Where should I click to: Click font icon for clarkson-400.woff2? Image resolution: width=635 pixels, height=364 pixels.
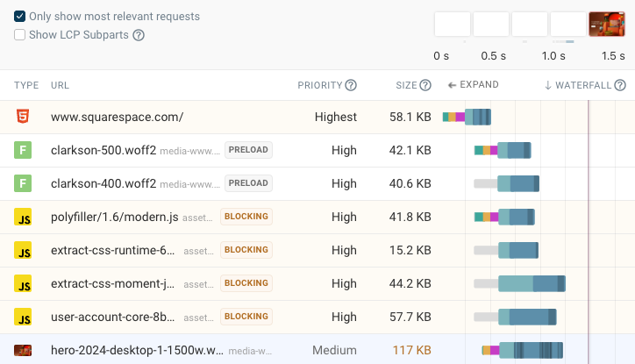click(x=23, y=183)
